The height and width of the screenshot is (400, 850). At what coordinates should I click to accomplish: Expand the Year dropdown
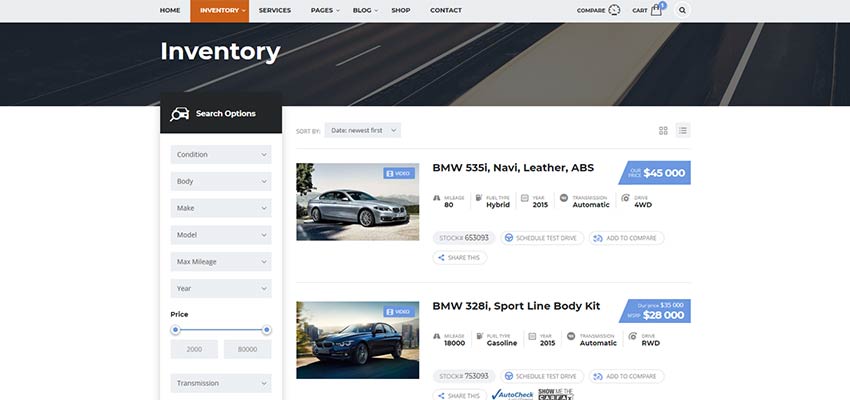click(221, 288)
